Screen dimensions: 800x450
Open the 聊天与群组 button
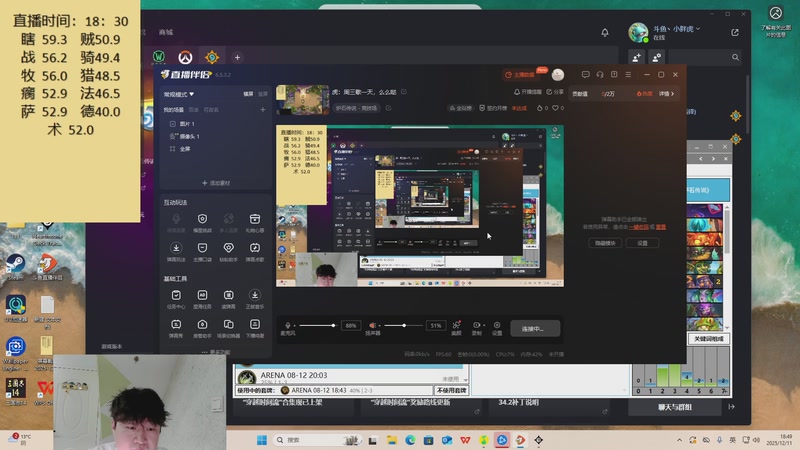click(x=674, y=407)
